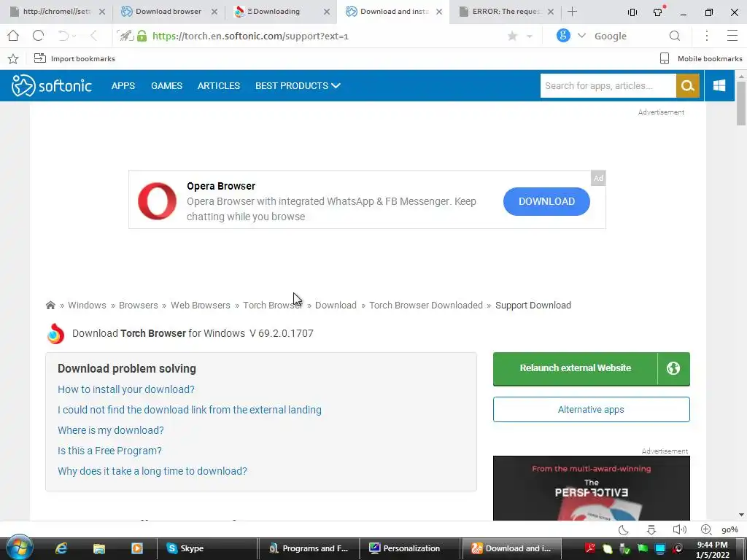
Task: Click Import bookmarks
Action: (74, 58)
